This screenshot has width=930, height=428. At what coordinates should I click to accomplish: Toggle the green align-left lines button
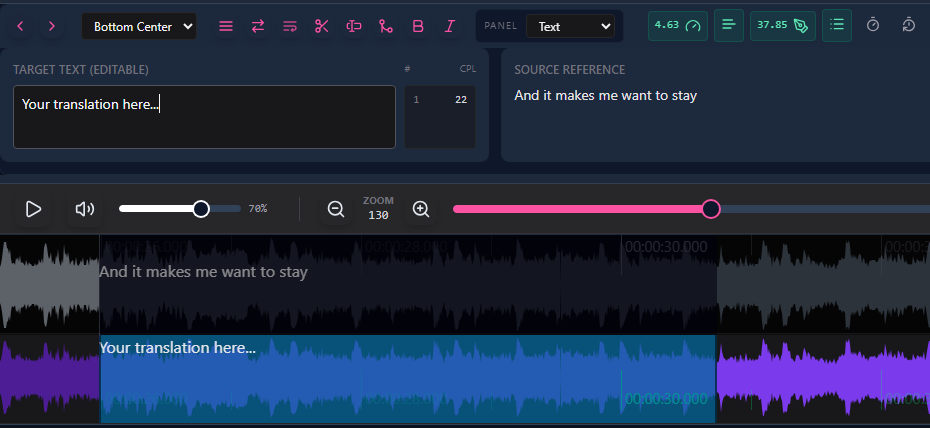[729, 25]
